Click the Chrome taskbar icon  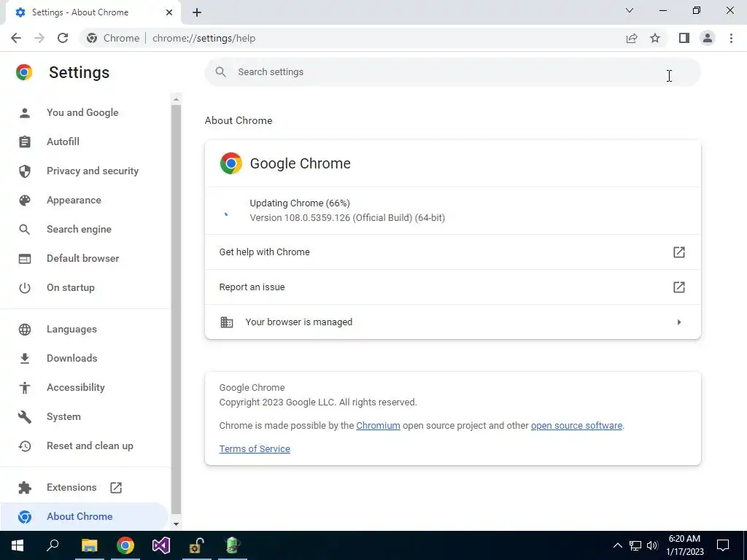click(125, 545)
